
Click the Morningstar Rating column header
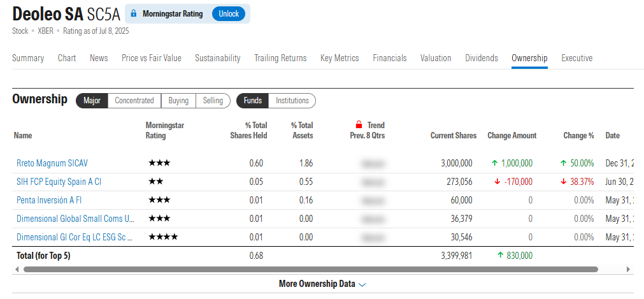tap(165, 131)
